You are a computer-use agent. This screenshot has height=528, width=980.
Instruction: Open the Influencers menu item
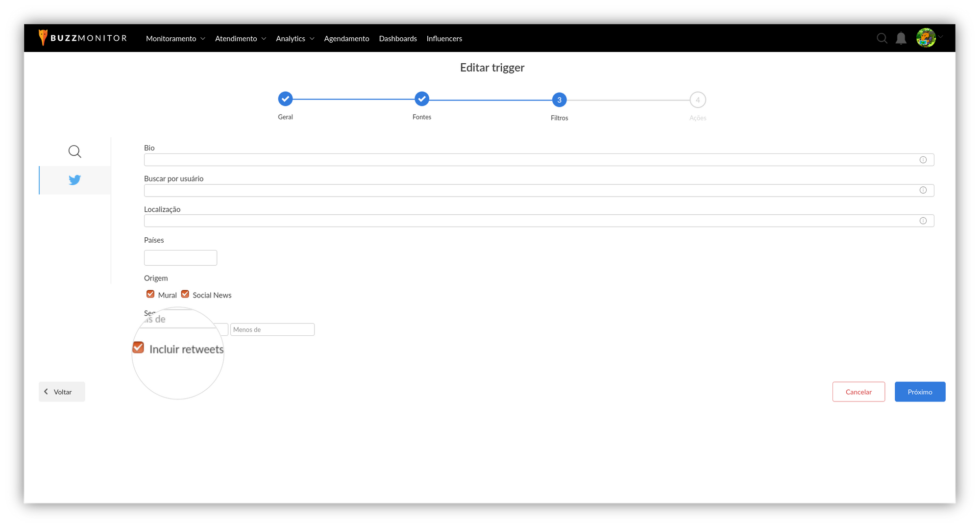tap(444, 39)
